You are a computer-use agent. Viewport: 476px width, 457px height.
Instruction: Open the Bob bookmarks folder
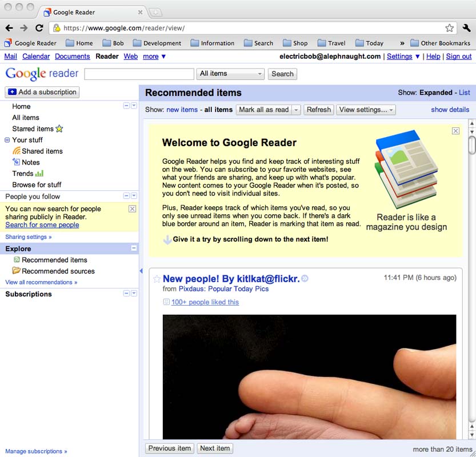(113, 43)
